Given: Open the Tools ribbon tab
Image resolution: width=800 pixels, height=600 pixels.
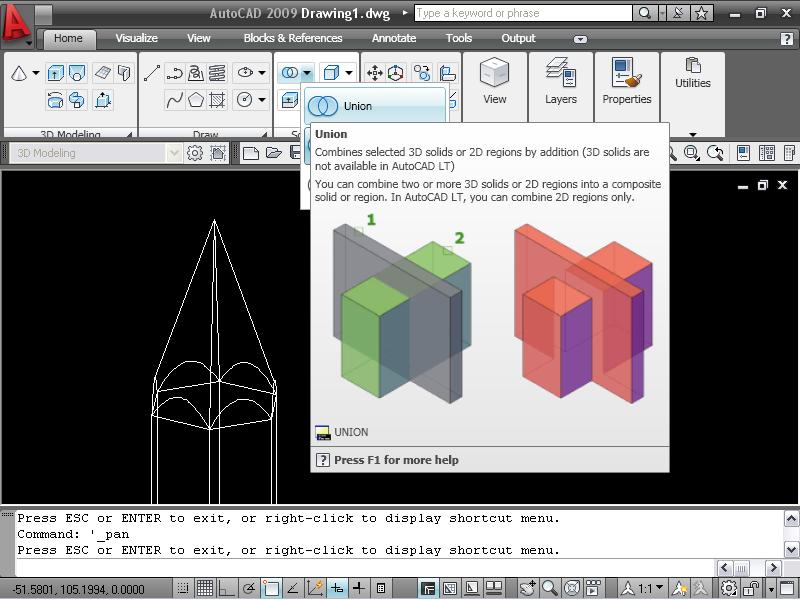Looking at the screenshot, I should 459,38.
